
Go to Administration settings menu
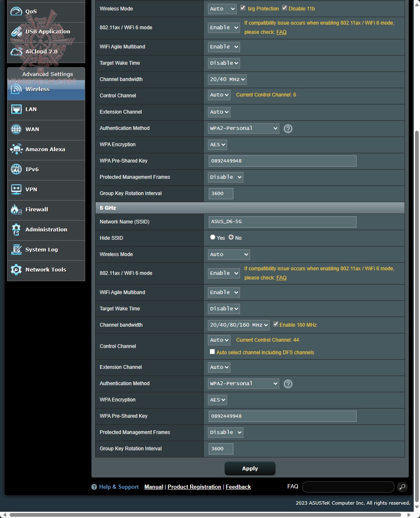[x=46, y=230]
